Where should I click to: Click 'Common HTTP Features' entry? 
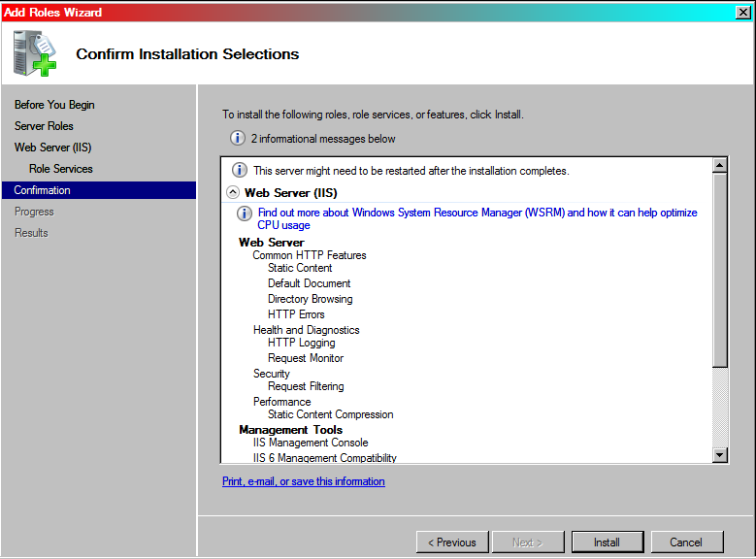coord(310,255)
